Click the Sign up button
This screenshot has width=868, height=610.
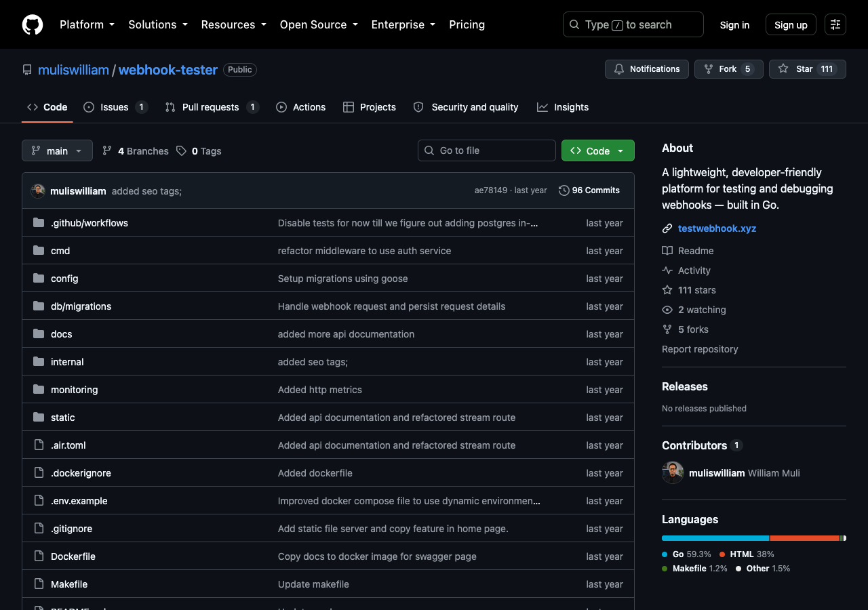coord(791,24)
